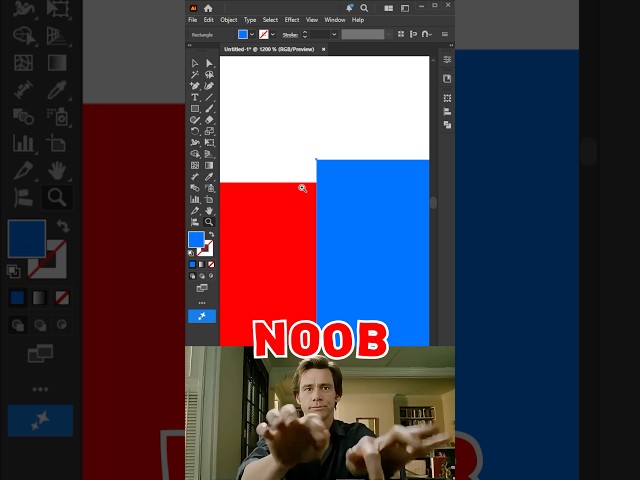
Task: Select the Rectangle tool in the toolbar
Action: (x=195, y=109)
